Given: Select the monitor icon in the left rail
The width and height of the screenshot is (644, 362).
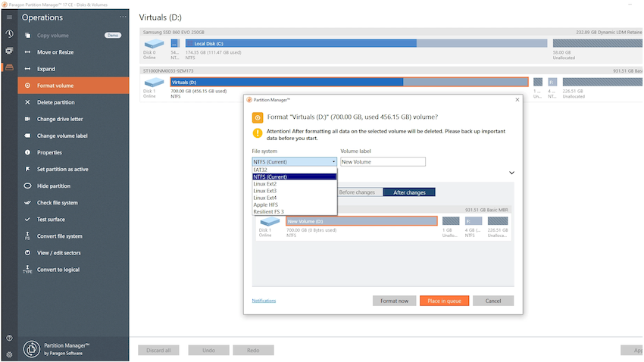Looking at the screenshot, I should coord(9,51).
